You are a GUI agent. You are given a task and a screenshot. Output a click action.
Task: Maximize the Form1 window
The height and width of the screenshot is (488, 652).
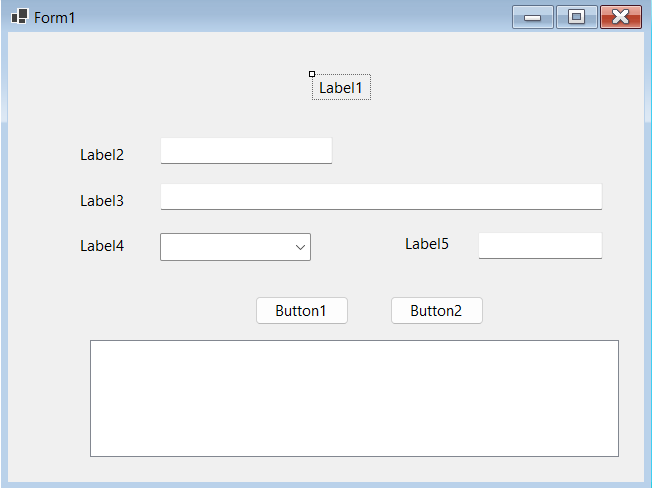point(577,17)
